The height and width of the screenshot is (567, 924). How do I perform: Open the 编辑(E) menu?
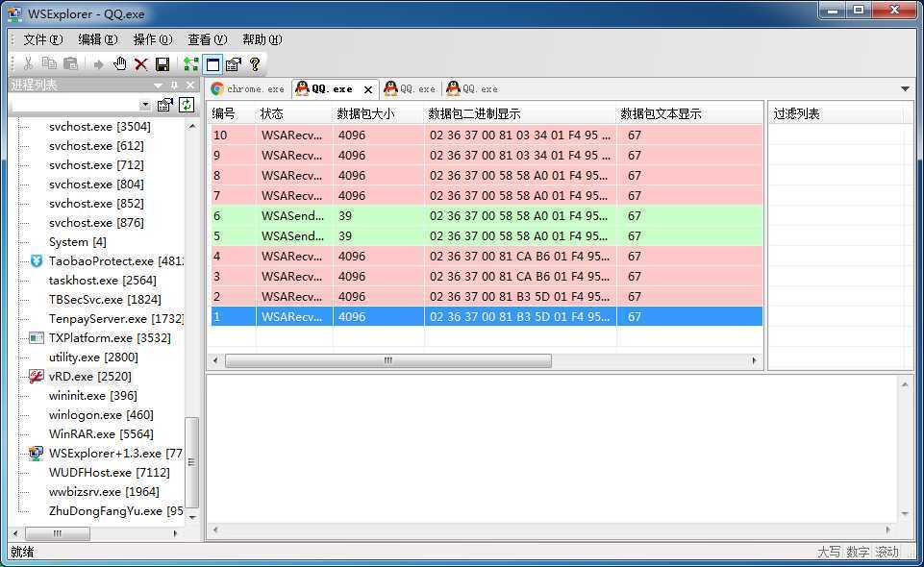pos(98,39)
